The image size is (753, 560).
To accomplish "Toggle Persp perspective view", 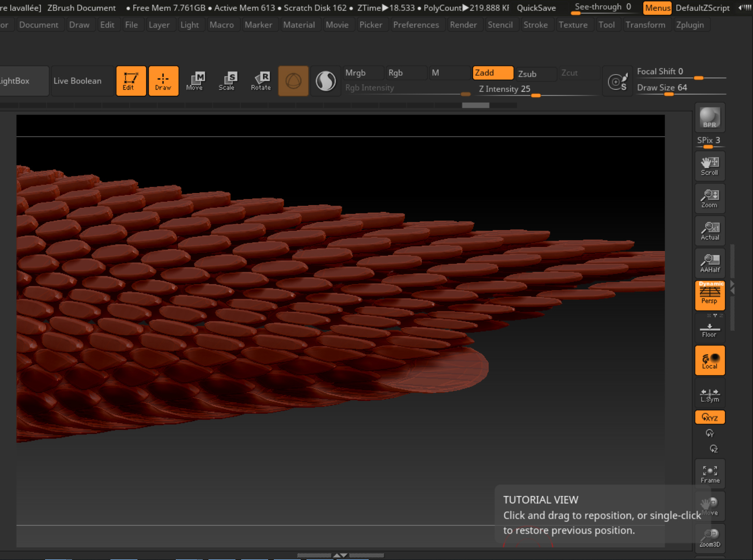I will 710,296.
